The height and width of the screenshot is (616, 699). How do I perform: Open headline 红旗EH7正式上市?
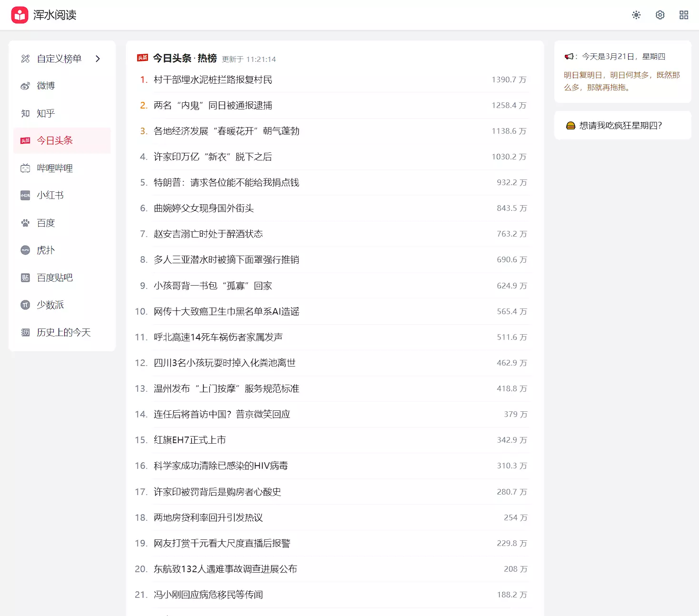[189, 440]
